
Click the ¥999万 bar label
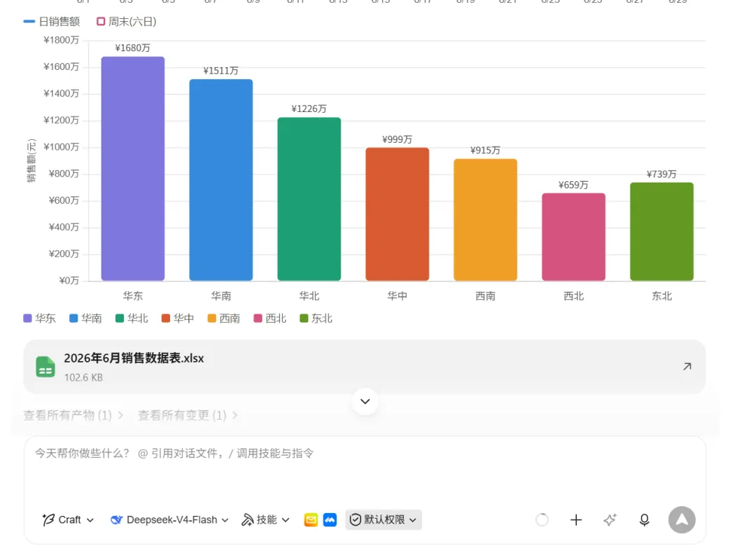pos(398,139)
